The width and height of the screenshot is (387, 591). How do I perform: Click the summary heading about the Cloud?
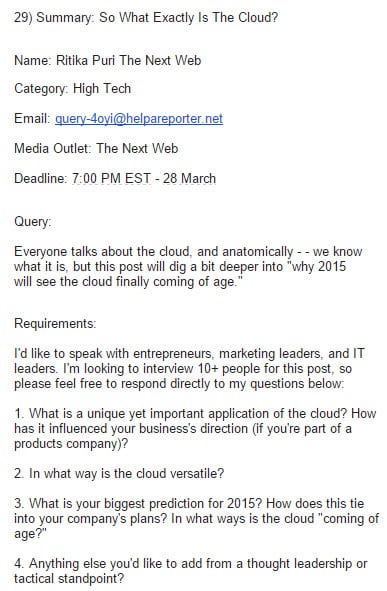(x=146, y=17)
